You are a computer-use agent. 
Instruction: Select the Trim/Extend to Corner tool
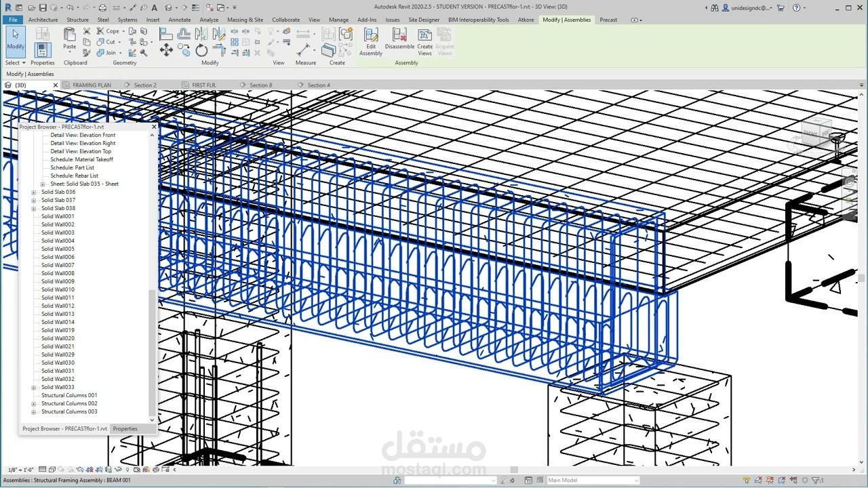219,50
